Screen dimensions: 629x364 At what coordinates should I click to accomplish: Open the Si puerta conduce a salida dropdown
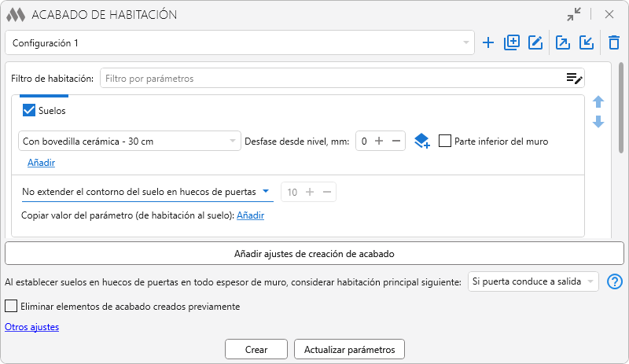point(532,281)
